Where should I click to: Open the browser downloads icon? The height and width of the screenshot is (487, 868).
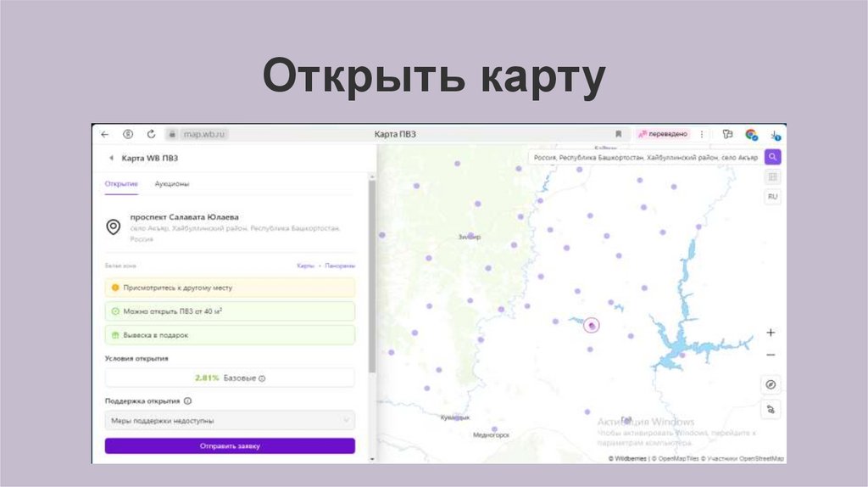[775, 135]
